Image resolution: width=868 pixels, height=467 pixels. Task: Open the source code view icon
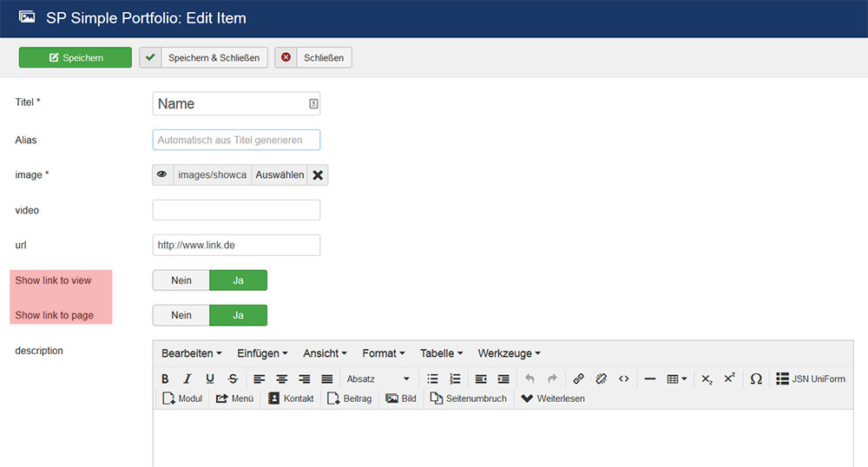[623, 379]
